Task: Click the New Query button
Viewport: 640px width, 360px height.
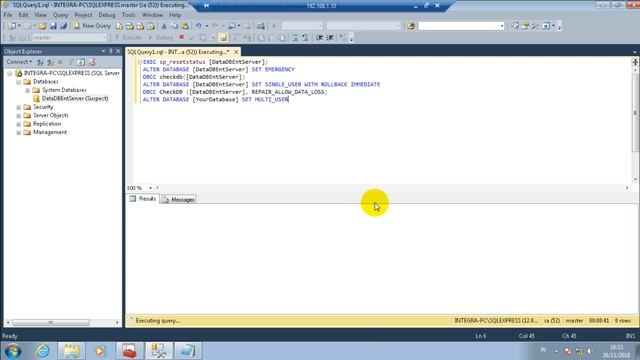Action: pyautogui.click(x=92, y=26)
